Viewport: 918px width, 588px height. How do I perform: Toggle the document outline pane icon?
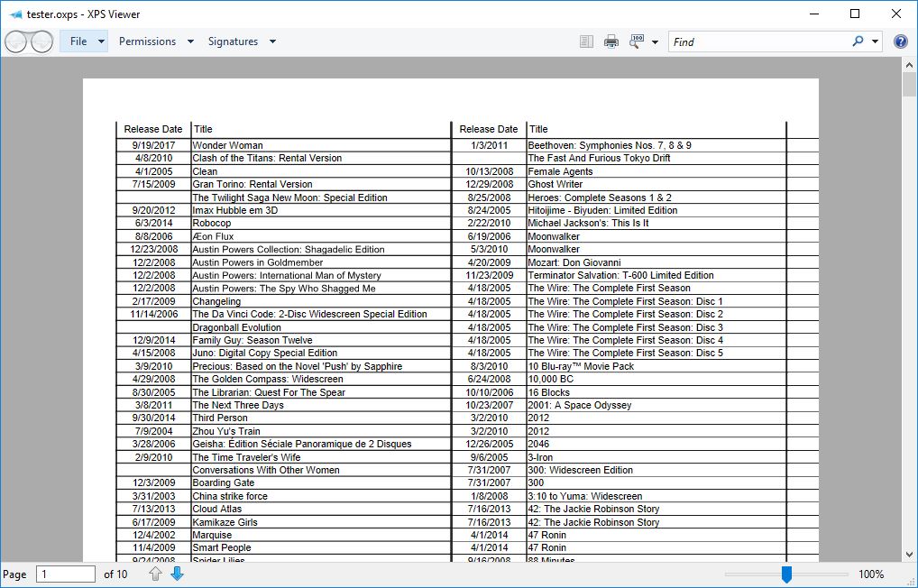point(586,41)
